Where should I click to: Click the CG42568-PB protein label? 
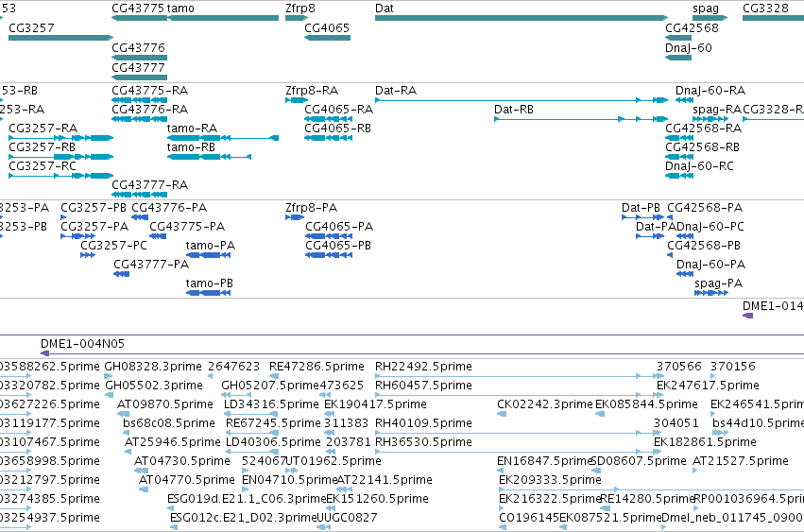tap(704, 246)
